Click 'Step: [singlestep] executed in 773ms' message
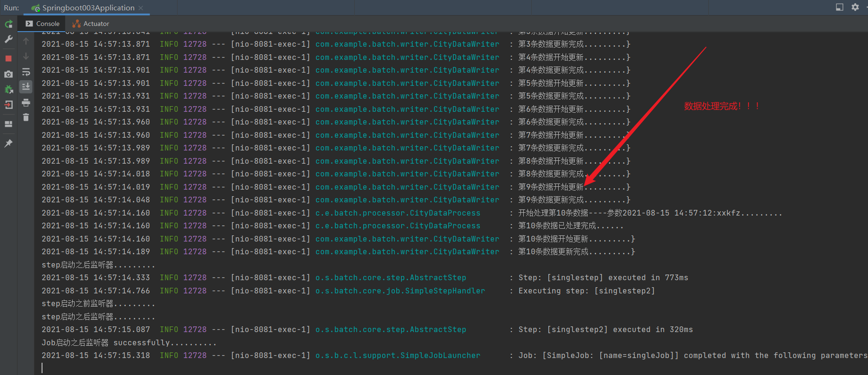This screenshot has height=375, width=868. pyautogui.click(x=603, y=278)
